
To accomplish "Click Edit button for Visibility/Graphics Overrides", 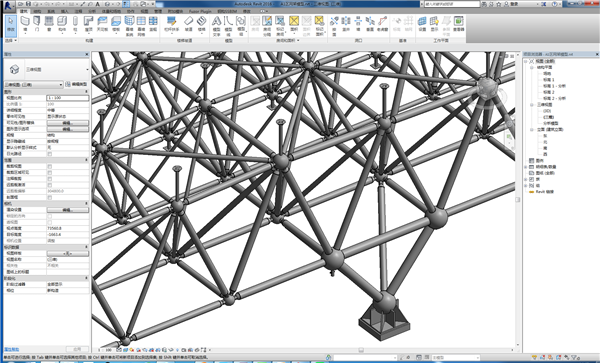I will (x=68, y=123).
